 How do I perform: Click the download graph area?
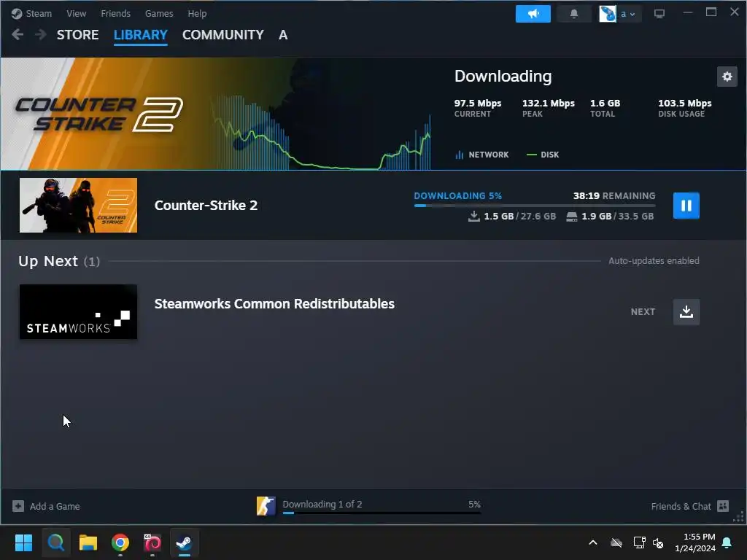pos(322,133)
